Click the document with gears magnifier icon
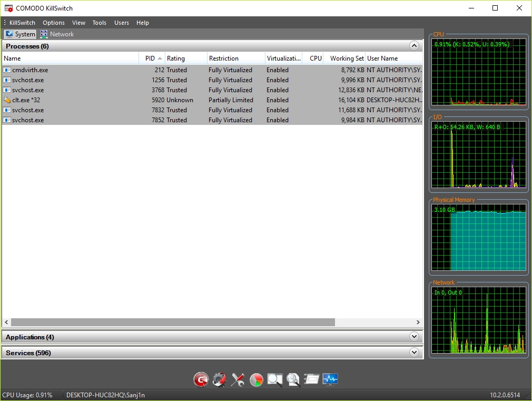 [x=293, y=379]
